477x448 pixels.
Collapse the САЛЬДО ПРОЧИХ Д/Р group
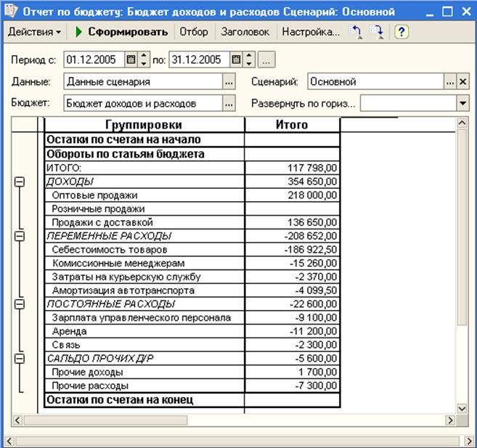(x=20, y=359)
